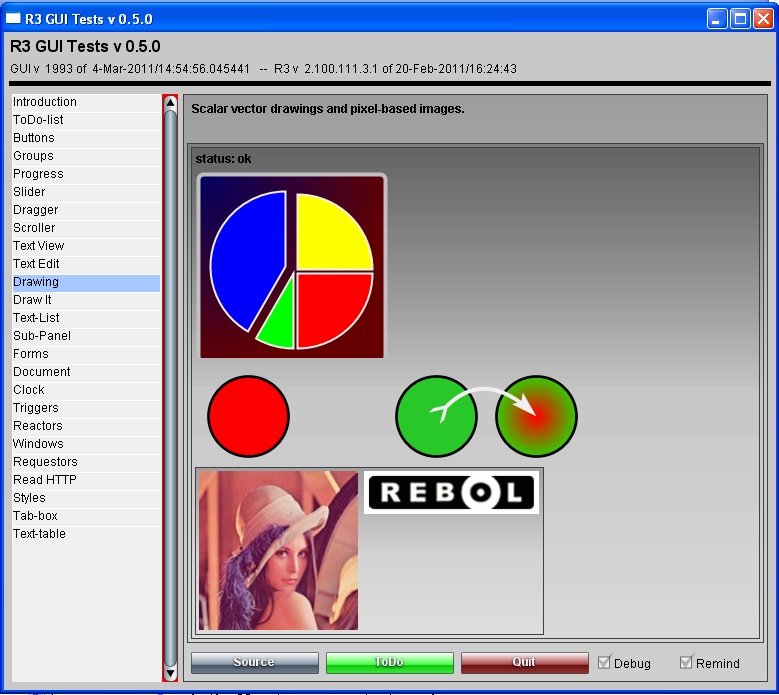Open the Introduction section
The height and width of the screenshot is (695, 779).
(86, 102)
